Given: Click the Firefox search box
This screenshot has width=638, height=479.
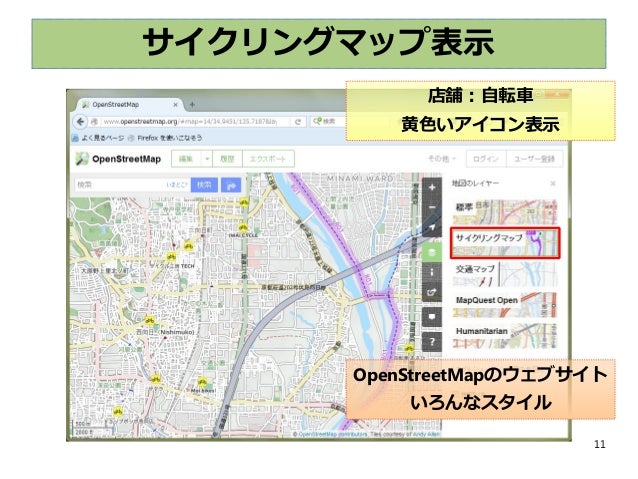Looking at the screenshot, I should 329,121.
